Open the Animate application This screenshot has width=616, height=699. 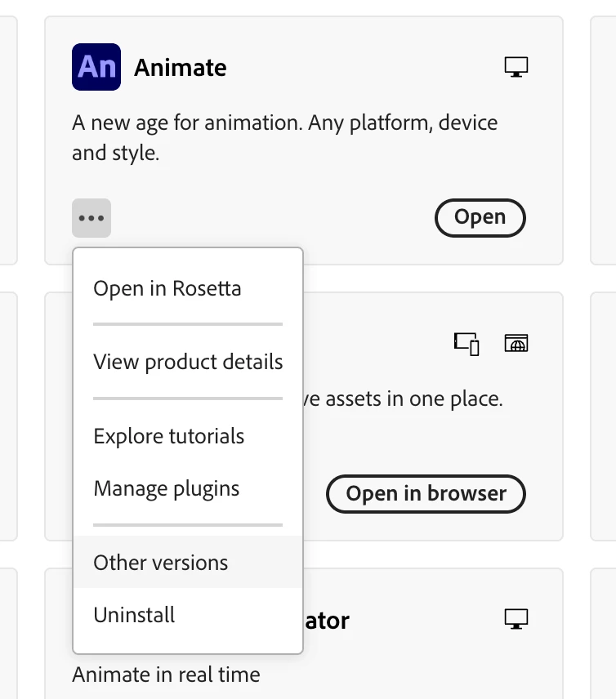(x=480, y=218)
